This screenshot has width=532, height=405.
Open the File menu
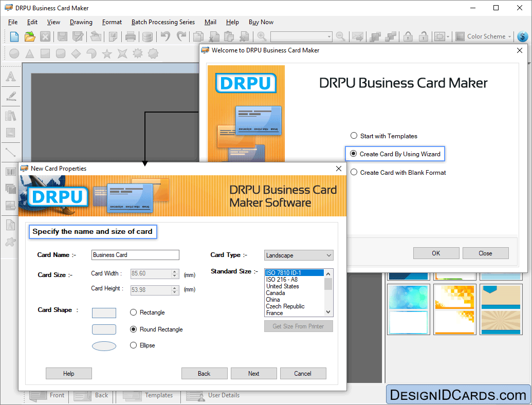13,22
